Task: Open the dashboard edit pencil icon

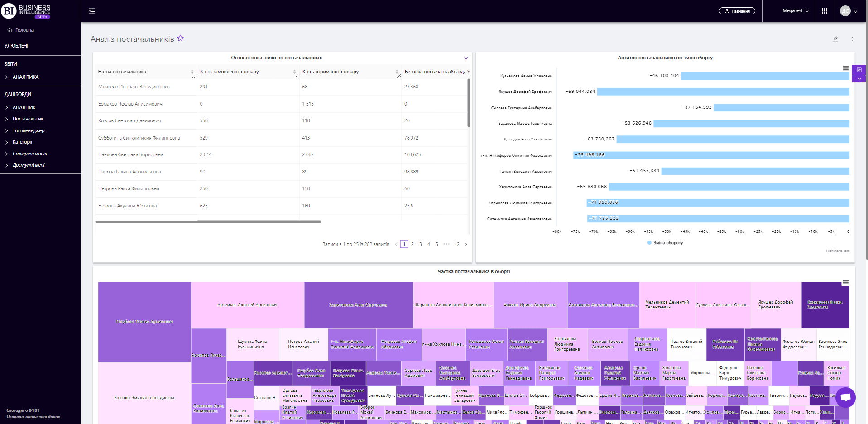Action: [x=835, y=39]
